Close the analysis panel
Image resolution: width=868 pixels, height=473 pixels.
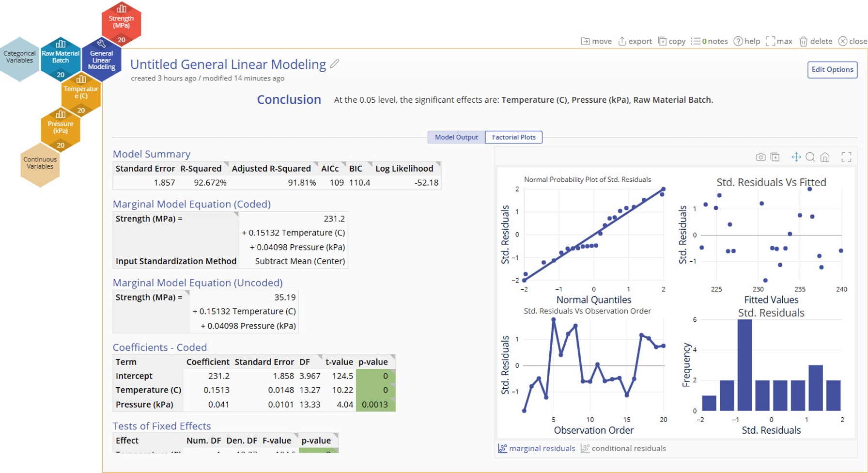(852, 41)
